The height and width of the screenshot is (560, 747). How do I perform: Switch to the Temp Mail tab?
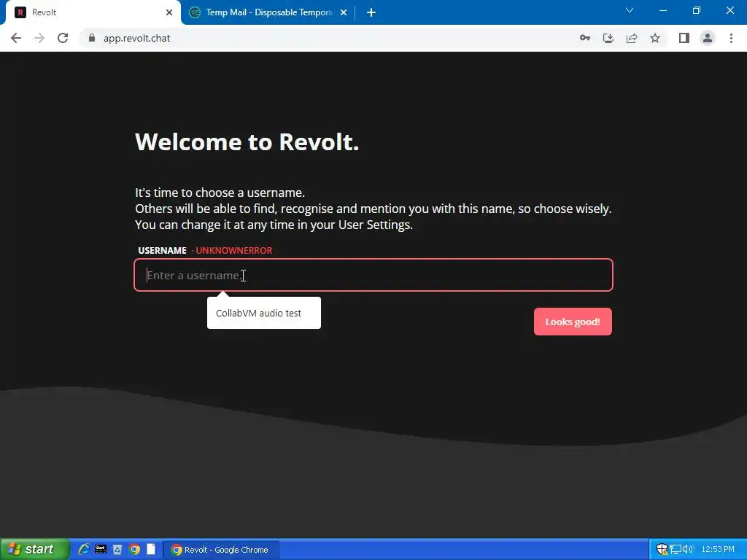268,12
